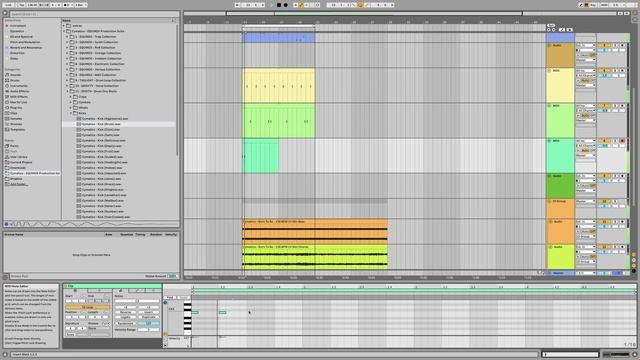This screenshot has height=360, width=640.
Task: Toggle the computer MIDI keyboard icon
Action: 587,5
